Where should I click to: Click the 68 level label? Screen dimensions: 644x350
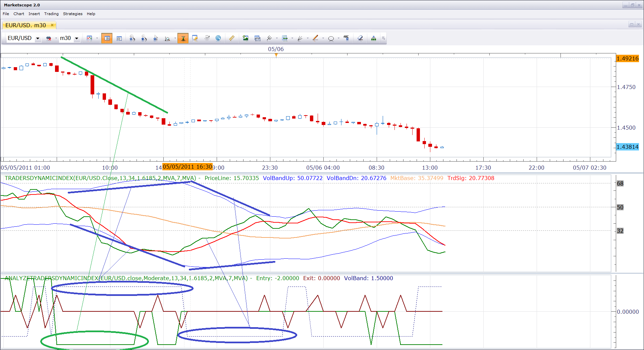point(620,183)
